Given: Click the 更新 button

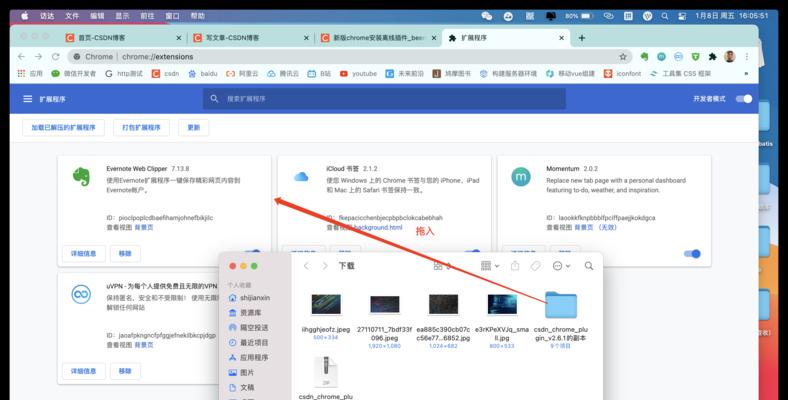Looking at the screenshot, I should point(193,128).
